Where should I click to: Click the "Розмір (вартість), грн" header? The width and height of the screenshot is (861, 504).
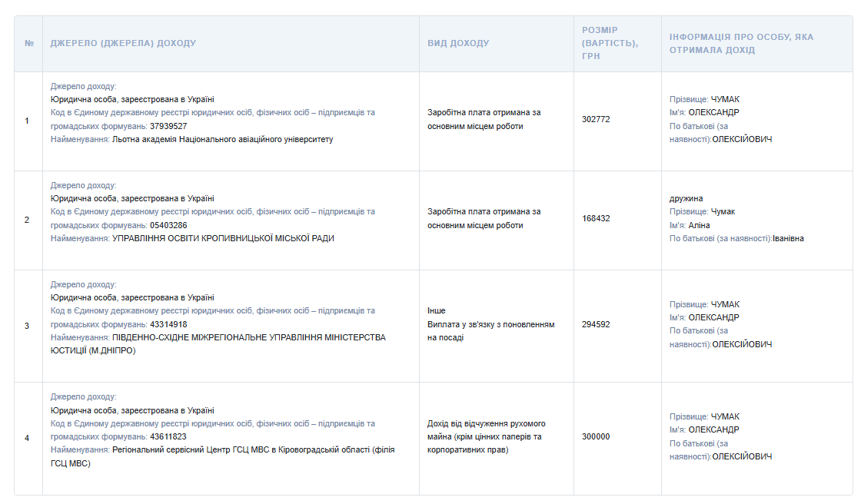tap(610, 43)
